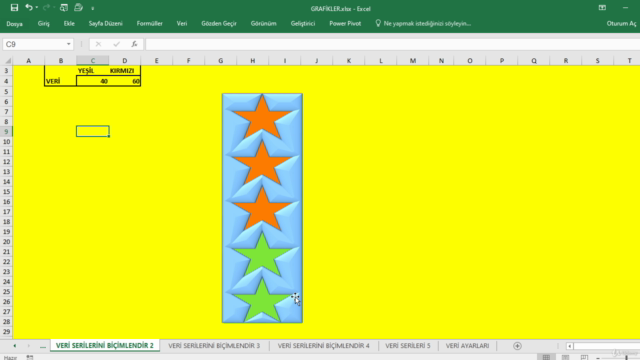Image resolution: width=640 pixels, height=360 pixels.
Task: Click inside the formula bar
Action: click(392, 44)
